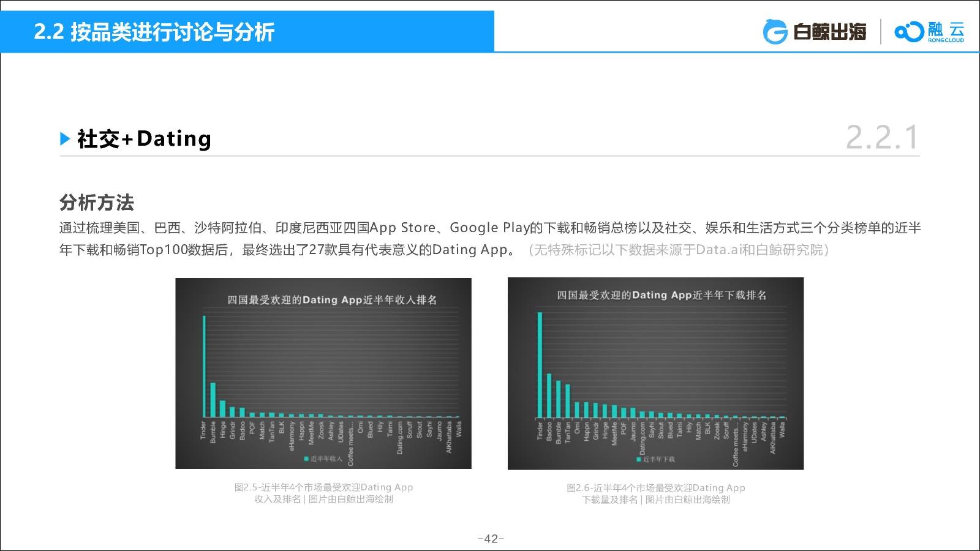Image resolution: width=980 pixels, height=551 pixels.
Task: Click the caption "图2.6-近半年4个市场最受欢迎Dating App"
Action: tap(656, 488)
